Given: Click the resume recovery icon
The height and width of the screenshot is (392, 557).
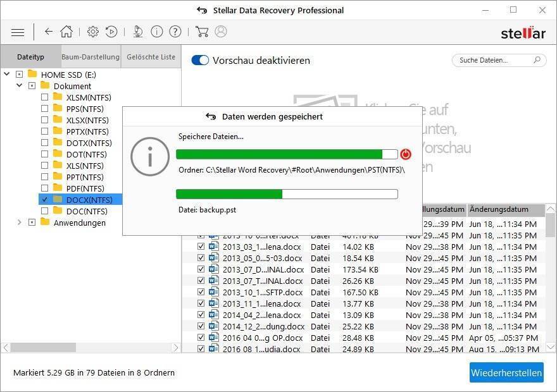Looking at the screenshot, I should (111, 32).
